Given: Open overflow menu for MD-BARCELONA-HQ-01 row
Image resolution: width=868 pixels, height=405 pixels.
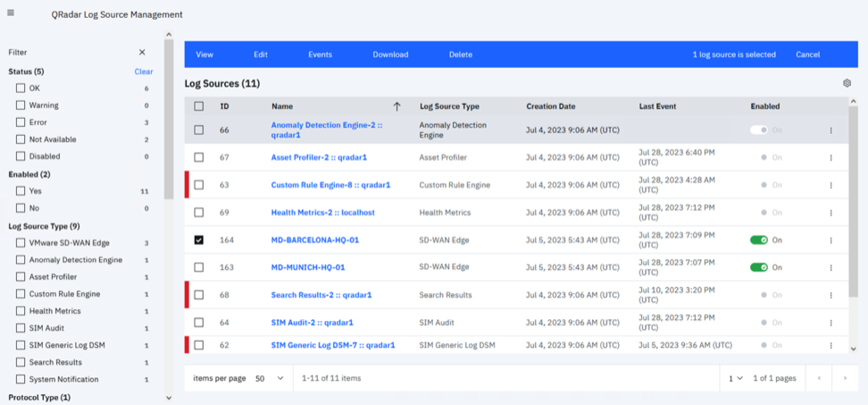Looking at the screenshot, I should [x=830, y=240].
